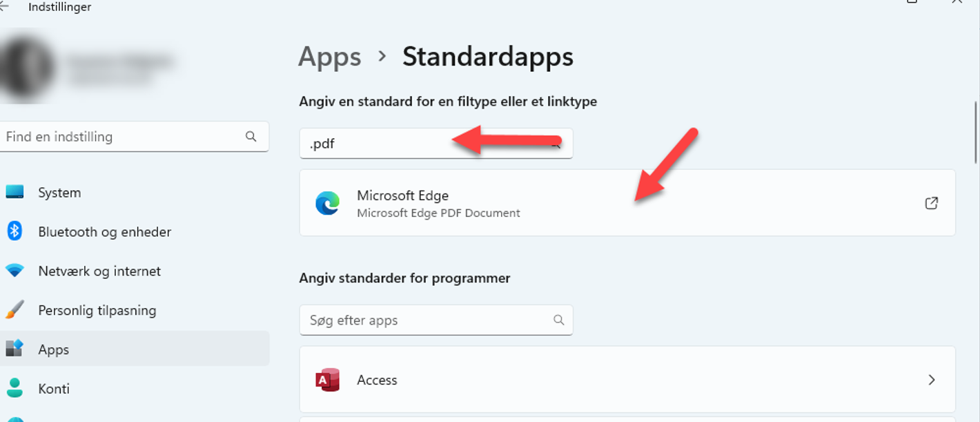980x422 pixels.
Task: Click the .pdf file type search box
Action: (x=436, y=144)
